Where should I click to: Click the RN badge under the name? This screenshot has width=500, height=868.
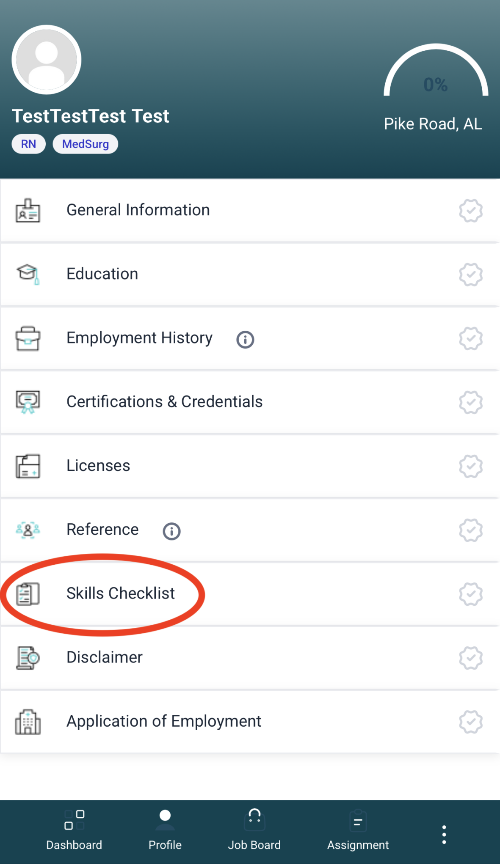tap(28, 144)
